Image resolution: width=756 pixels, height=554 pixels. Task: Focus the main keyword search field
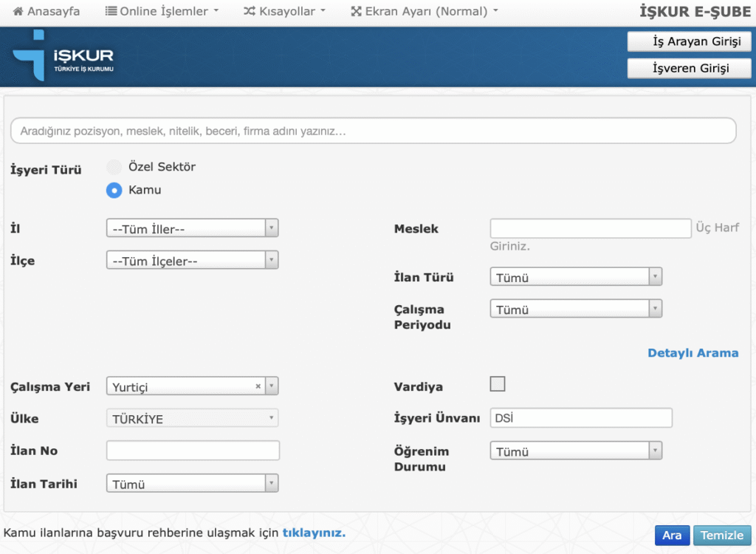(373, 131)
